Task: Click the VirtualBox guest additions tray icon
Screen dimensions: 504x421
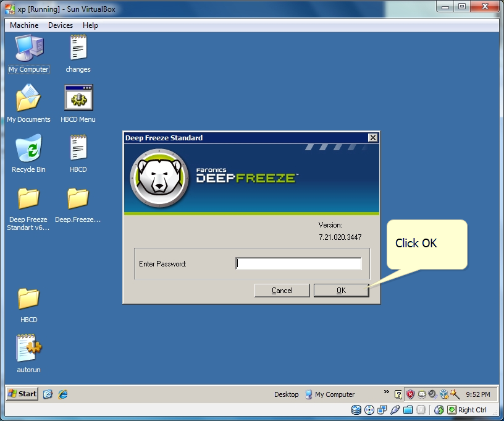Action: (x=444, y=394)
